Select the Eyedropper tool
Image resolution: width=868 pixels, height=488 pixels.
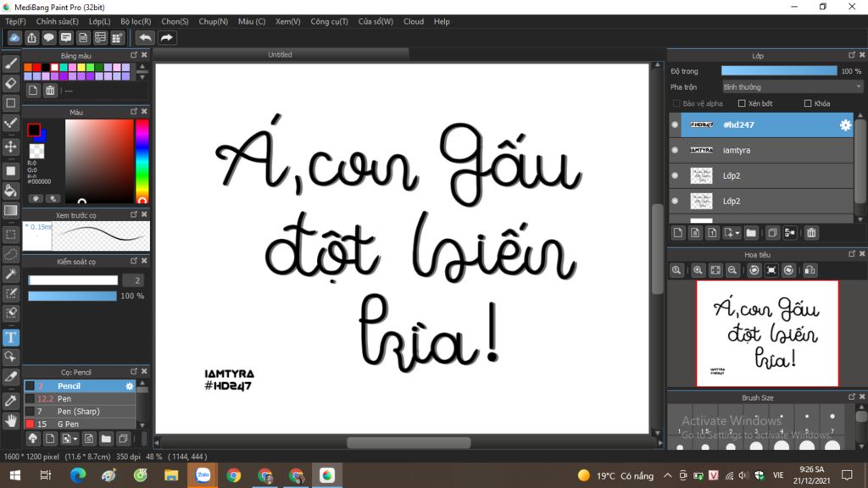point(10,401)
